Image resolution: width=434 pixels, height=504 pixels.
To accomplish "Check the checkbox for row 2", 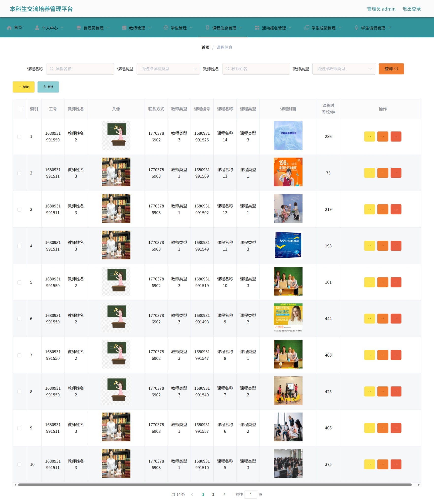I will point(19,173).
